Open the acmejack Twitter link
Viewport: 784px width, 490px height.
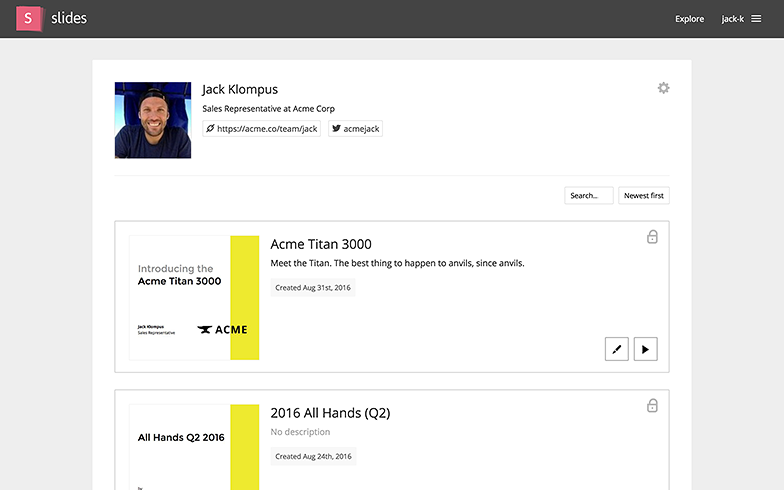point(356,128)
